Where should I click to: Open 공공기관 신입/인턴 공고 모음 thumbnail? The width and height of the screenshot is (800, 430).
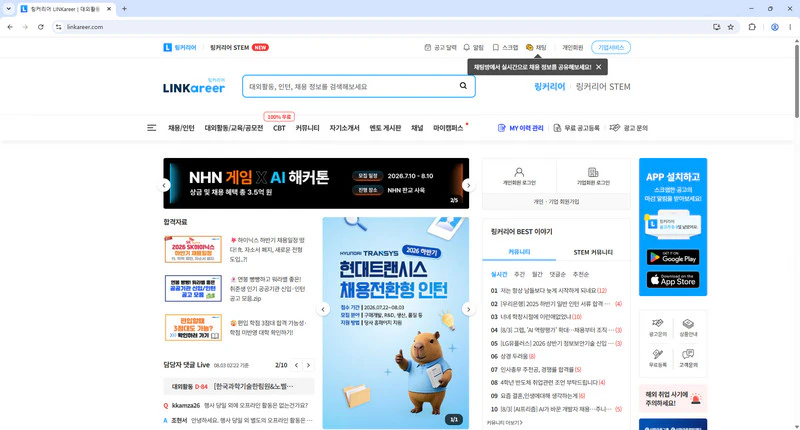point(193,288)
